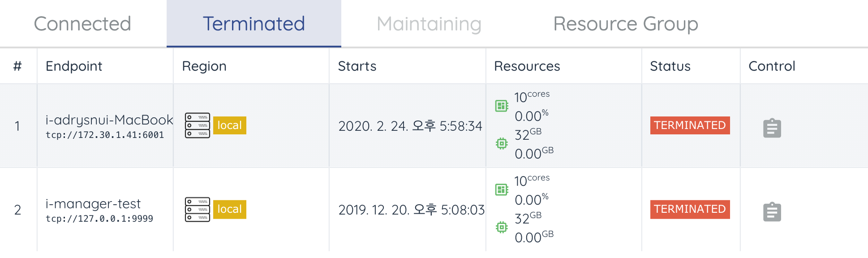Click the Starts column header
868x258 pixels.
pos(357,66)
